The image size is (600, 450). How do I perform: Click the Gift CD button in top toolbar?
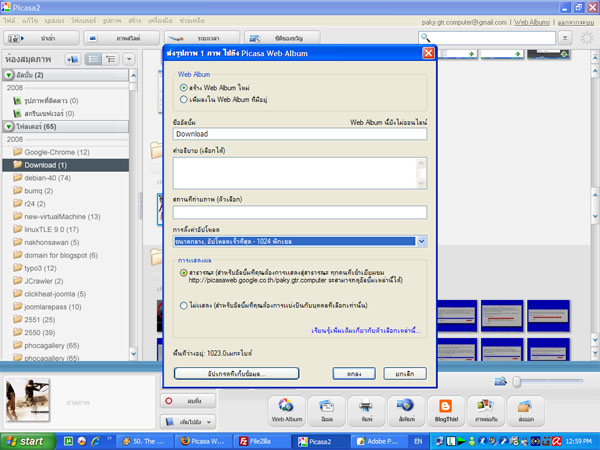[282, 38]
